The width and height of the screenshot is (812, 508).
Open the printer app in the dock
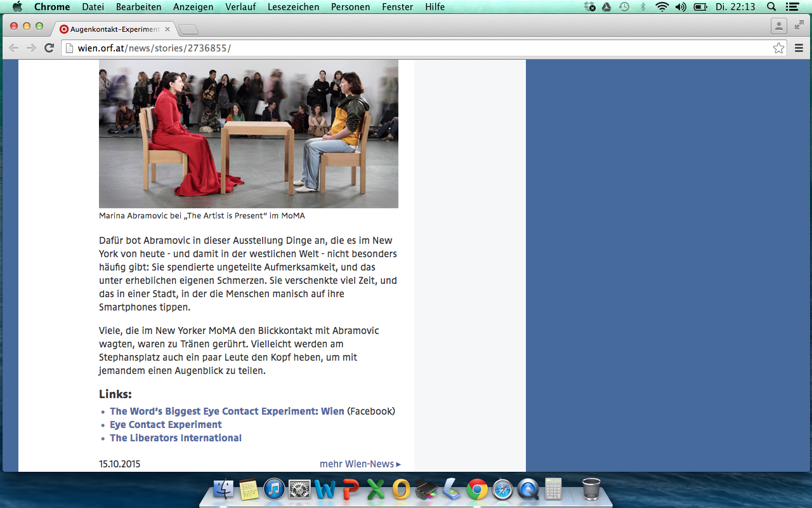[426, 490]
